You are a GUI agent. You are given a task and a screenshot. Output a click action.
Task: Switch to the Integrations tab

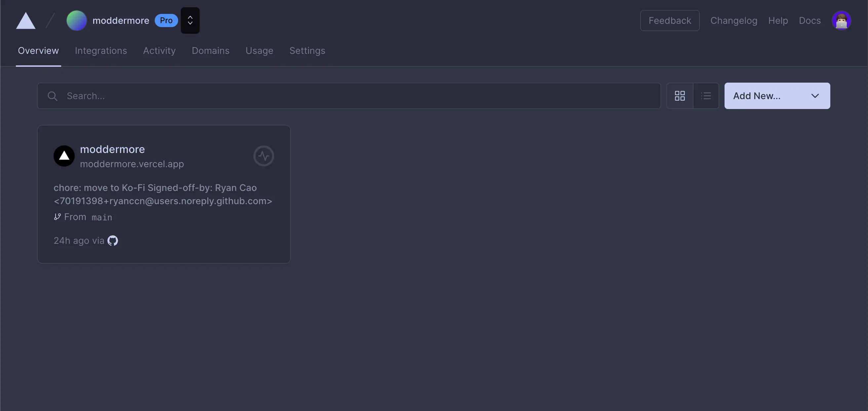click(x=101, y=51)
